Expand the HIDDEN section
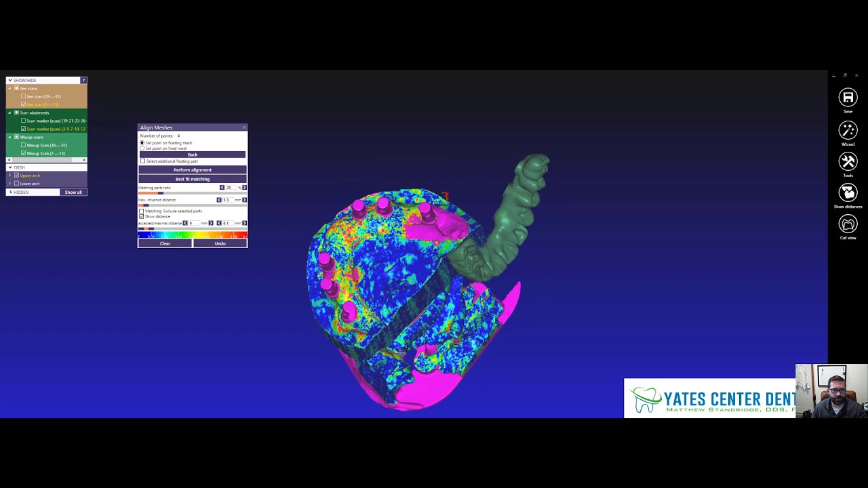868x488 pixels. coord(10,192)
